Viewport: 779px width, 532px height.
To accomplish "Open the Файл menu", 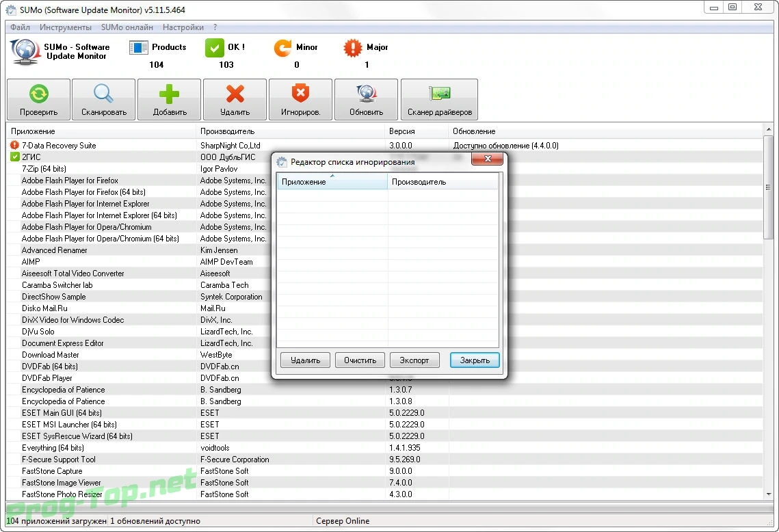I will (20, 27).
